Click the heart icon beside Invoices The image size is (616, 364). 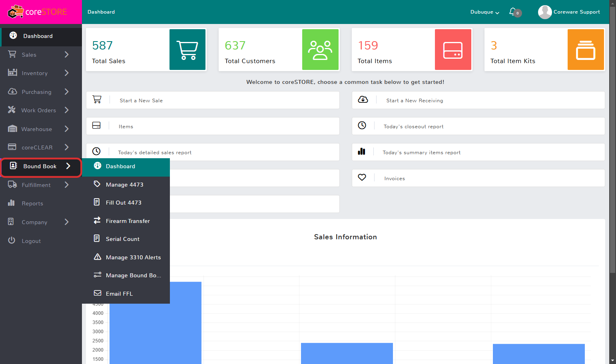pyautogui.click(x=362, y=177)
